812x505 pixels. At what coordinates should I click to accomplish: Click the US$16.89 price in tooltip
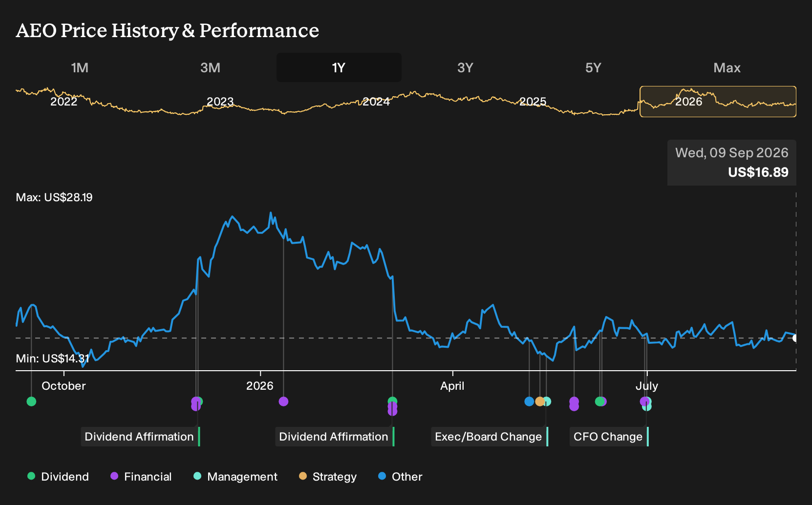pos(758,172)
